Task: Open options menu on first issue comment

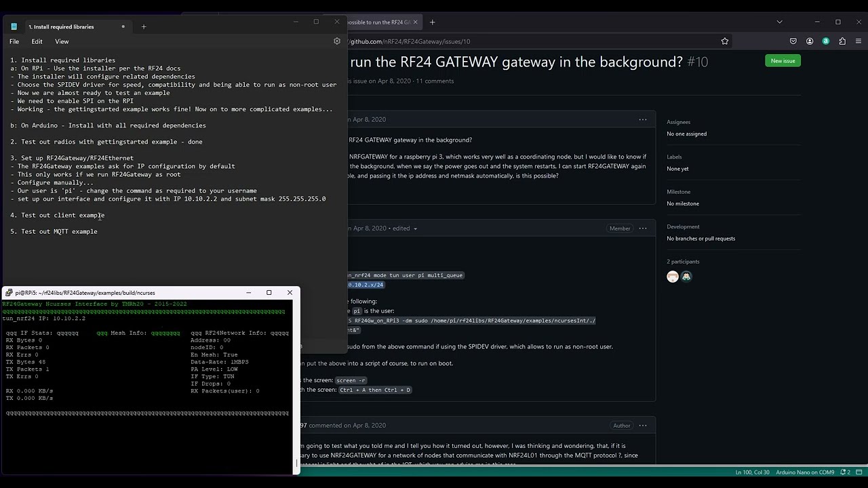Action: click(642, 120)
